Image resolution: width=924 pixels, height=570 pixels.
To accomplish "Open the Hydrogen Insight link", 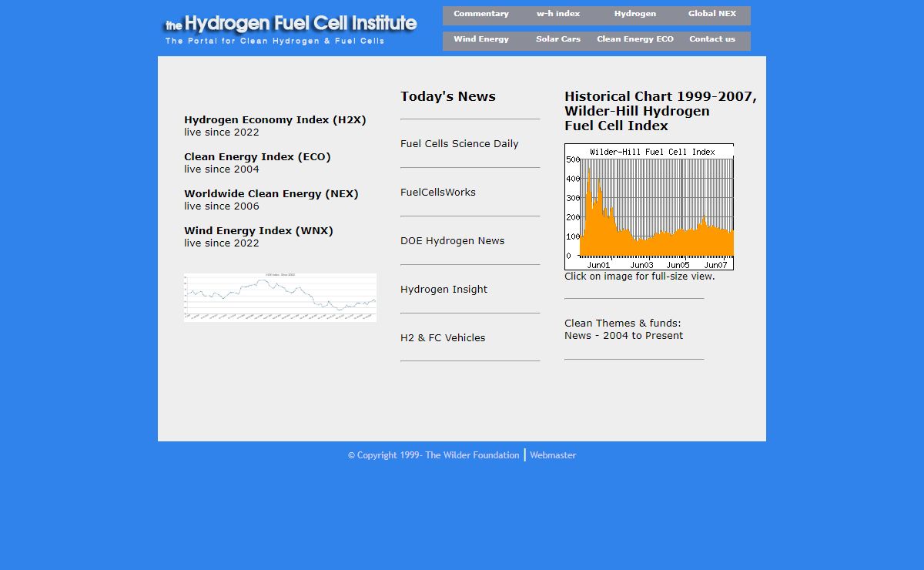I will tap(444, 290).
